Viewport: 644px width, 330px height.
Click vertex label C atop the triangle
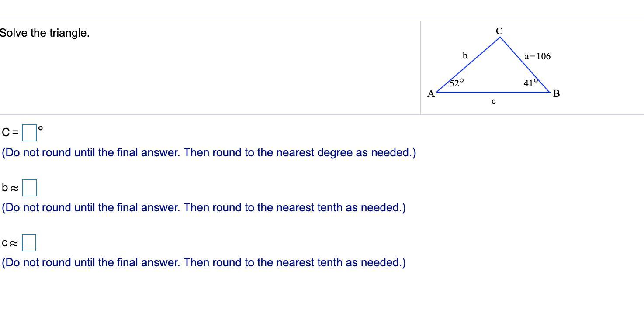click(499, 31)
